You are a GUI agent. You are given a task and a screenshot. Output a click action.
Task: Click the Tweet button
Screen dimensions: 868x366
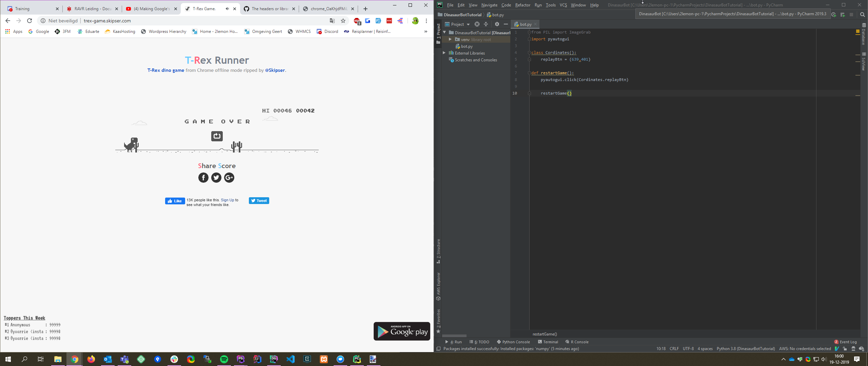tap(259, 201)
